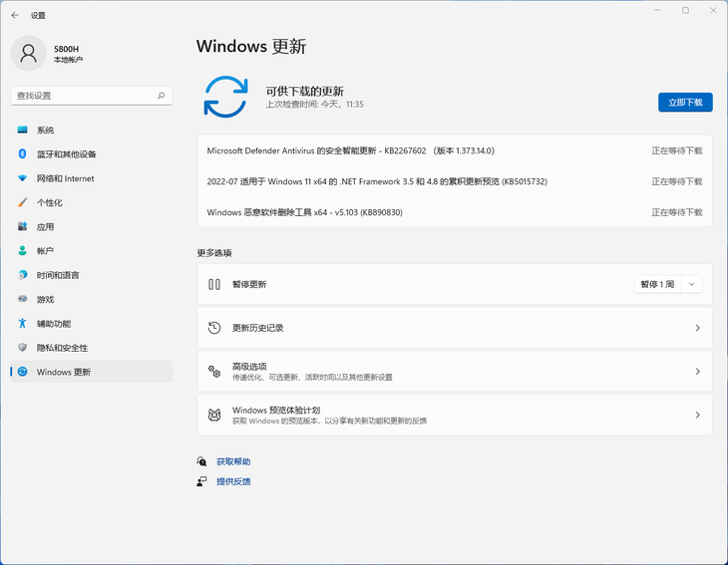This screenshot has height=565, width=728.
Task: Click 正在等待下载 status of KB890830
Action: 676,212
